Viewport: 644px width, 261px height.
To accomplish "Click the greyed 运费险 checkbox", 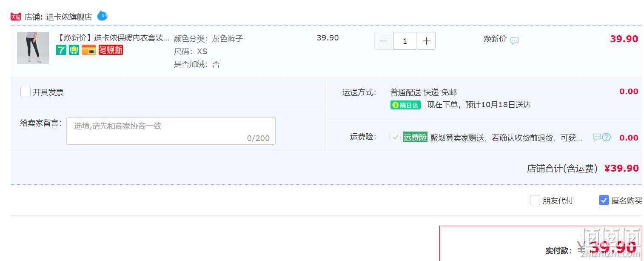I will pyautogui.click(x=396, y=137).
